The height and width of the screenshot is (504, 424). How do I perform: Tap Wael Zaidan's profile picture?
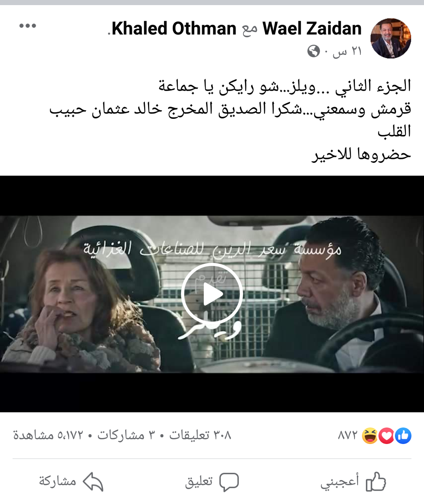pos(391,38)
